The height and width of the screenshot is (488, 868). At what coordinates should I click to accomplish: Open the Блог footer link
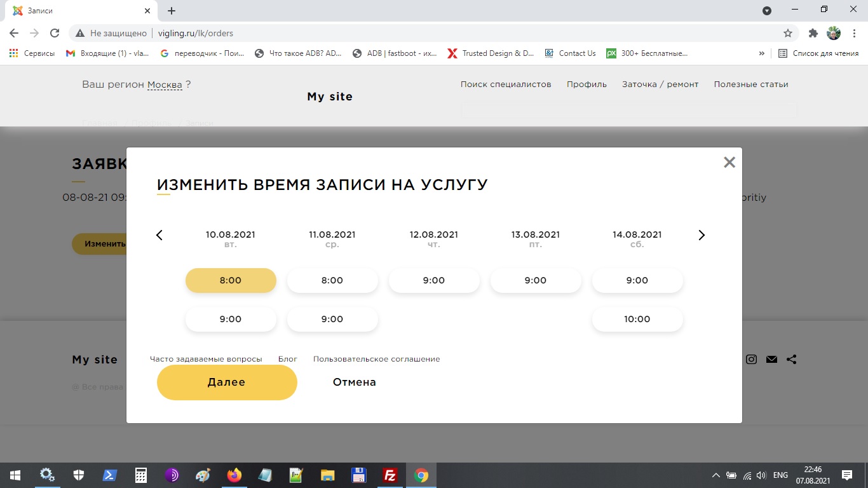coord(288,359)
